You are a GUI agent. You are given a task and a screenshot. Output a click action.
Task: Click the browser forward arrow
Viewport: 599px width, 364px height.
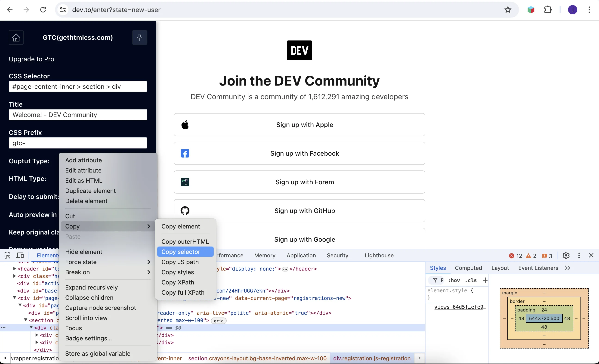26,10
